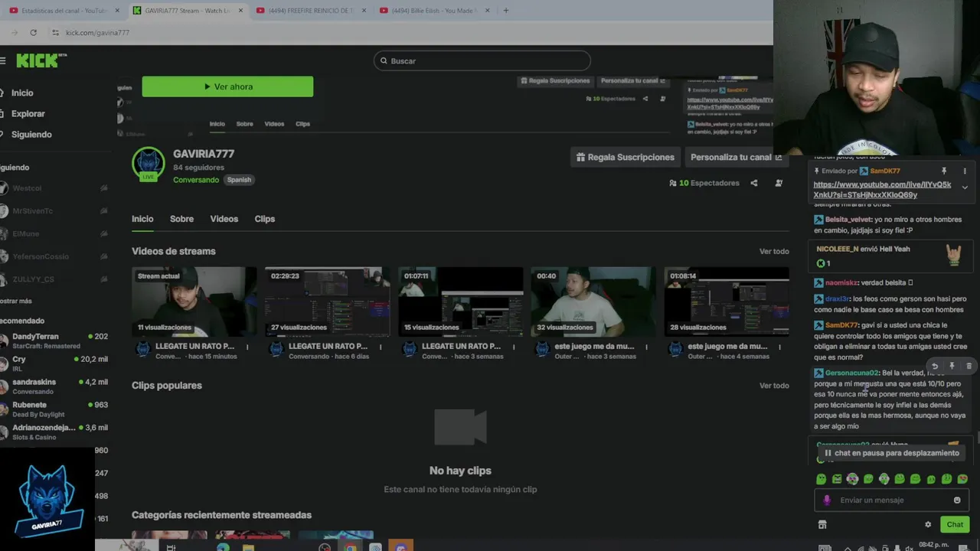The width and height of the screenshot is (980, 551).
Task: Delete the Gersonacuna02 chat message
Action: [969, 367]
